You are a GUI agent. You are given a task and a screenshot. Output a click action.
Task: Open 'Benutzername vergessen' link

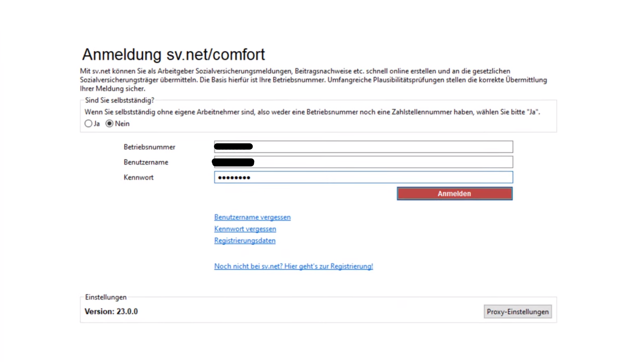click(252, 217)
